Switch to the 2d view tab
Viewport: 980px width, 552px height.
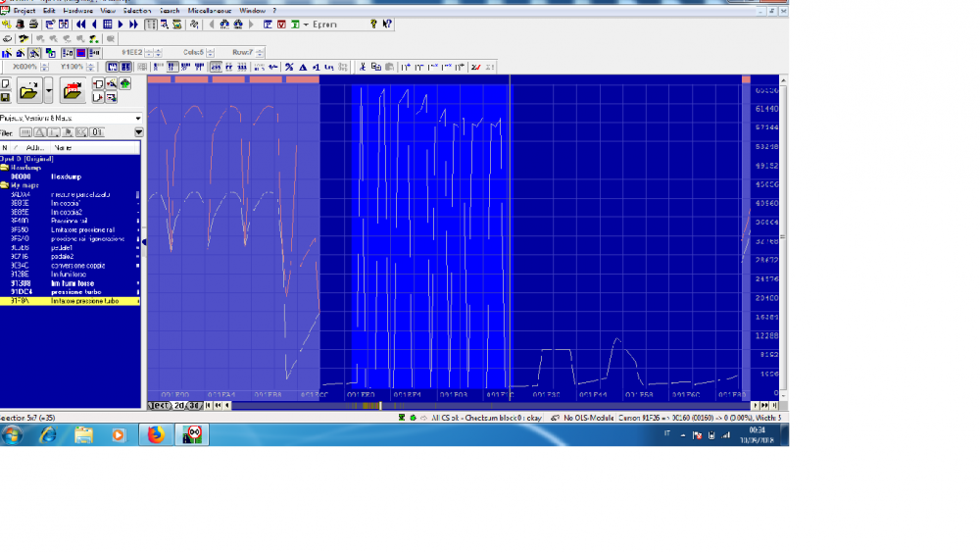179,406
